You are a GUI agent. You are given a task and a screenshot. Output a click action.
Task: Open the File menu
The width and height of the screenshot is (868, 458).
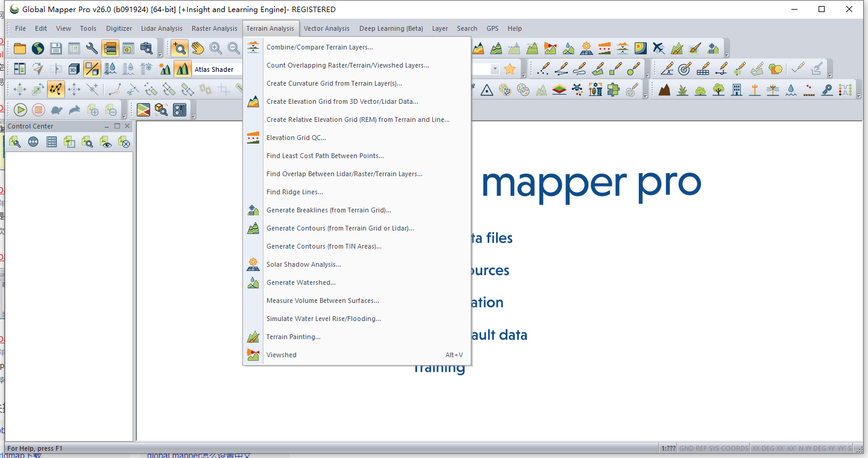point(20,28)
